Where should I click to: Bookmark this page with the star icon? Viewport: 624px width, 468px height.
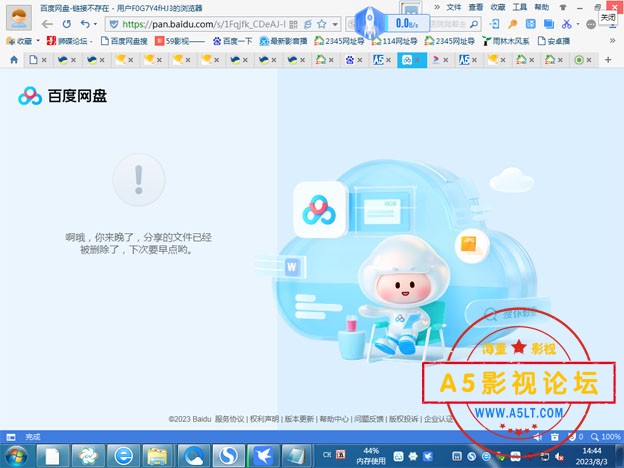(322, 24)
